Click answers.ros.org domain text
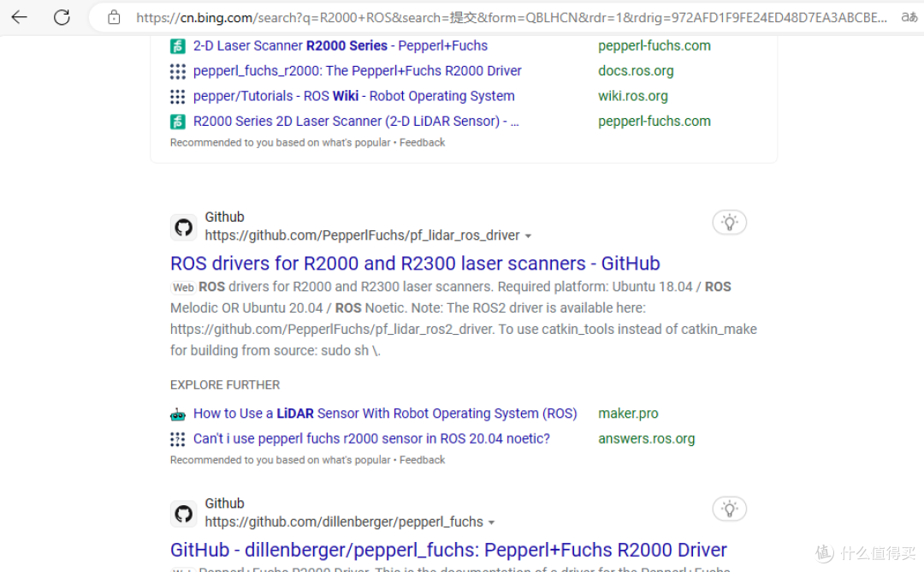 pyautogui.click(x=647, y=438)
